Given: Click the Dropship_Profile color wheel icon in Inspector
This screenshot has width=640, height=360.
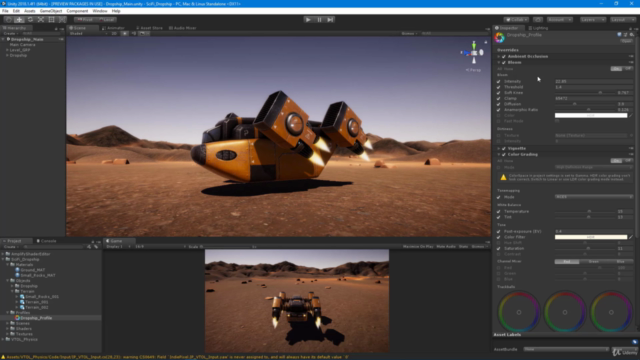Looking at the screenshot, I should (500, 38).
